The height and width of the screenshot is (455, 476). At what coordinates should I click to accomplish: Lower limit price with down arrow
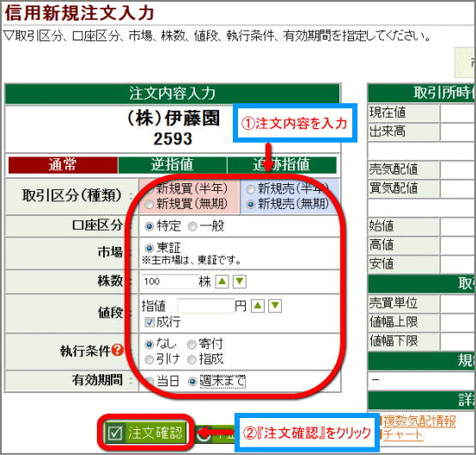coord(275,305)
